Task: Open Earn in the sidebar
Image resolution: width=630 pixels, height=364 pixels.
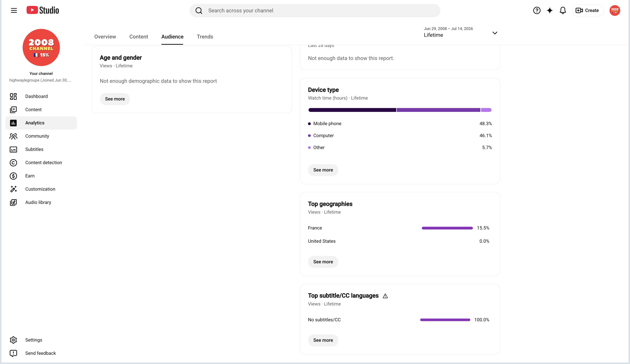Action: [41, 176]
